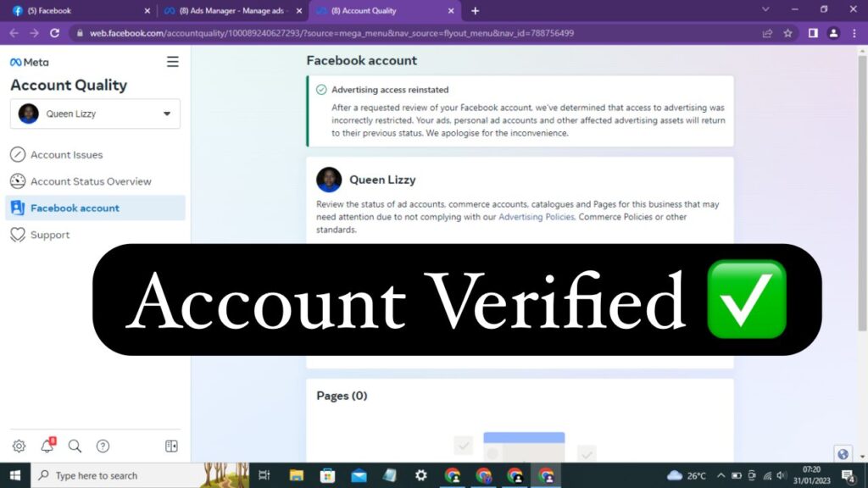This screenshot has height=488, width=868.
Task: Click the globe icon near the scrollbar
Action: [843, 454]
